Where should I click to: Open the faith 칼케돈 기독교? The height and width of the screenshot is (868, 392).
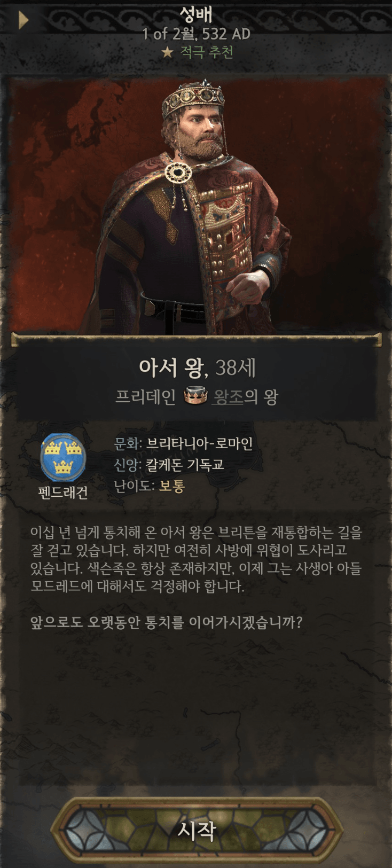coord(185,465)
